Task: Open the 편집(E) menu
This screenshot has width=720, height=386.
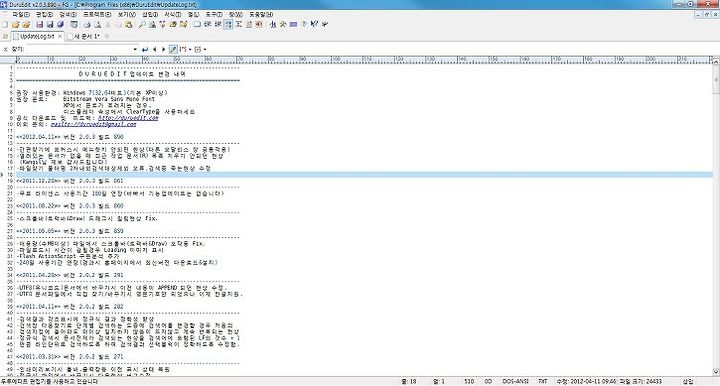Action: click(x=45, y=14)
